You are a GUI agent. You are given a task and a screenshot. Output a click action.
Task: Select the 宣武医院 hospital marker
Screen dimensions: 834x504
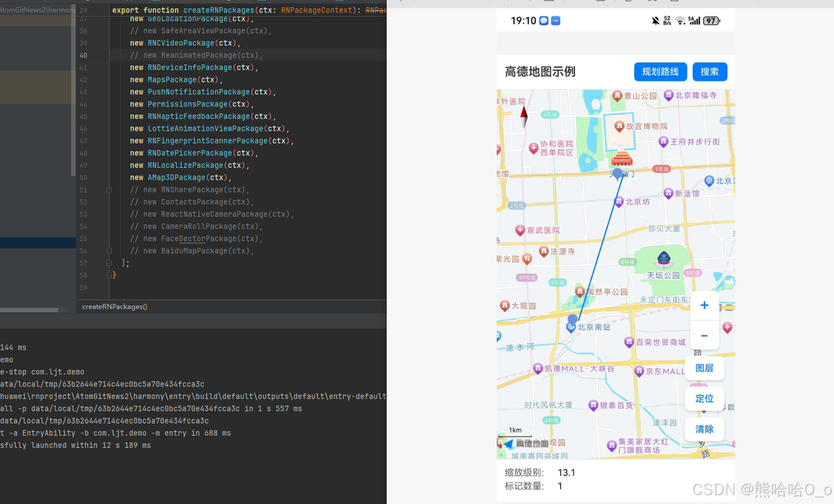tap(520, 230)
